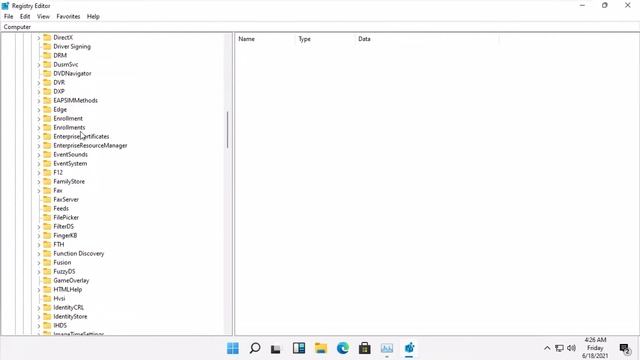Open the Favorites menu
This screenshot has height=360, width=640.
68,16
